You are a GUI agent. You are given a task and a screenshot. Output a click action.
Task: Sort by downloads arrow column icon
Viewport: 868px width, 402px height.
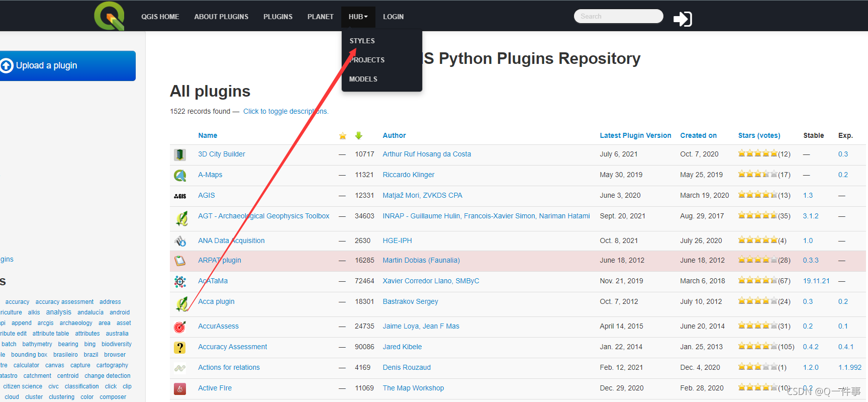(358, 135)
